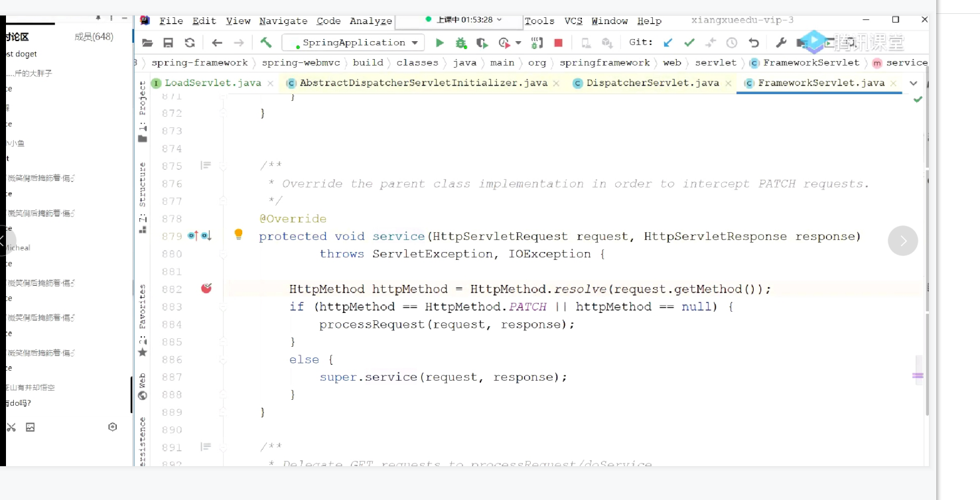The height and width of the screenshot is (500, 980).
Task: Switch to the LoadServlet.java tab
Action: (x=213, y=83)
